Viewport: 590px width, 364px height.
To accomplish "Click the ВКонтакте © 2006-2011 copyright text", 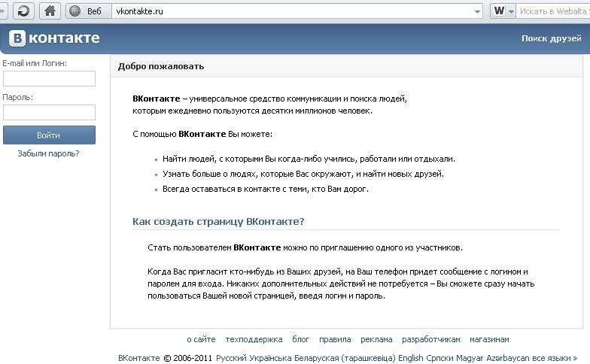I will [x=166, y=358].
